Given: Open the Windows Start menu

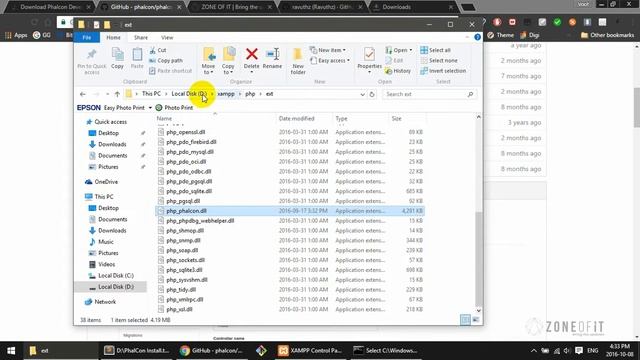Looking at the screenshot, I should 11,351.
